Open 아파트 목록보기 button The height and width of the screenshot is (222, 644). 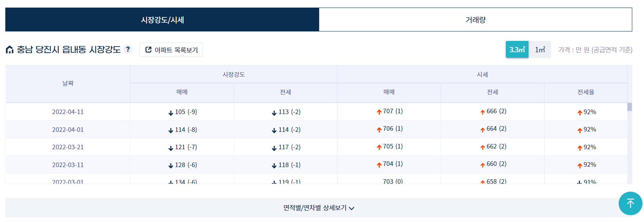tap(171, 50)
